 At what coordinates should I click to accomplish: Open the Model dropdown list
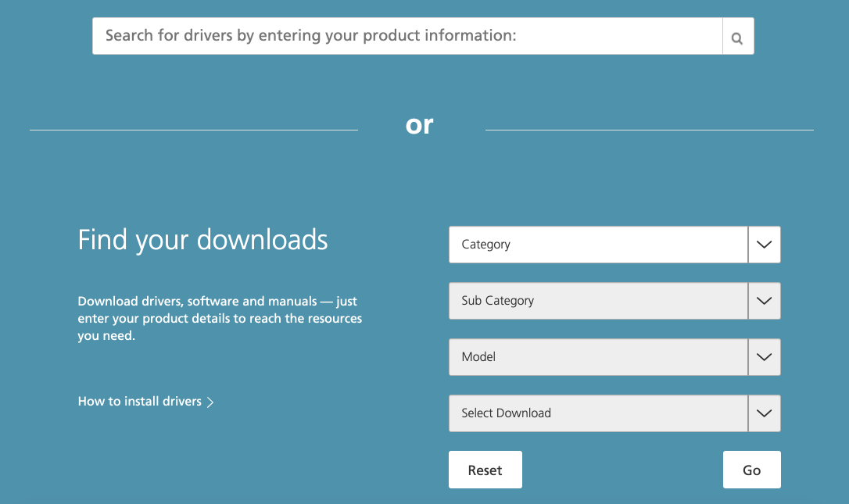click(x=598, y=356)
